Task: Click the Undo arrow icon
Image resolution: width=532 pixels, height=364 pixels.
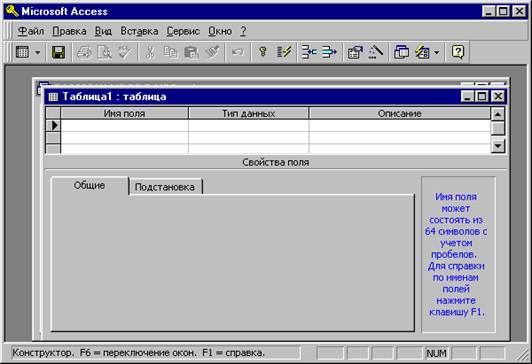Action: [238, 53]
